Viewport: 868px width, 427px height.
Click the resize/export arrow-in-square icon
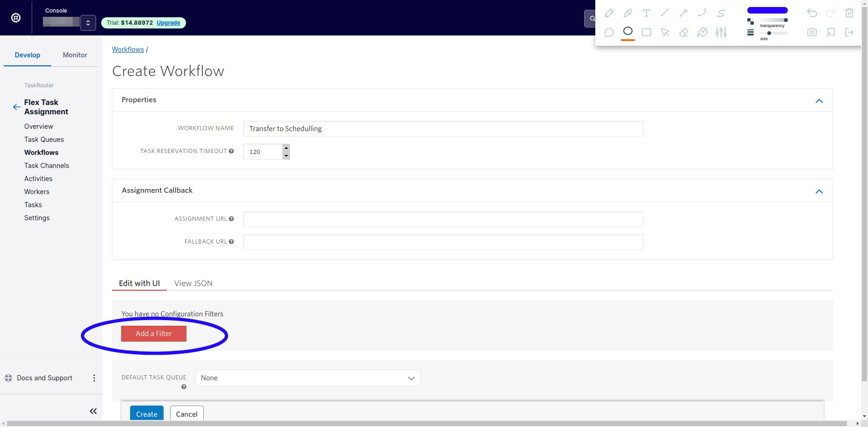[x=831, y=32]
